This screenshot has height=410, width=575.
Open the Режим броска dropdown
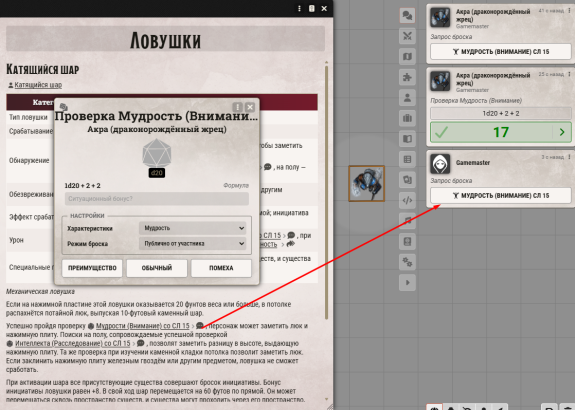click(x=193, y=244)
